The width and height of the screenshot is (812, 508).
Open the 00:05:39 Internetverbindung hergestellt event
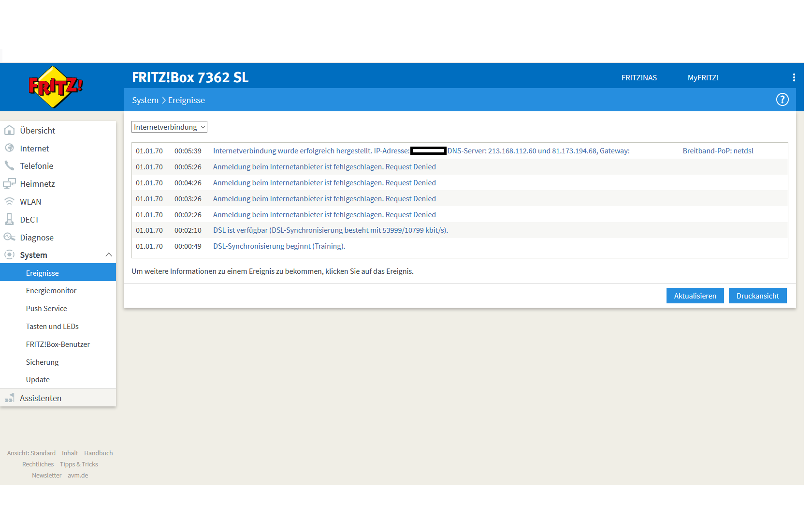click(460, 151)
